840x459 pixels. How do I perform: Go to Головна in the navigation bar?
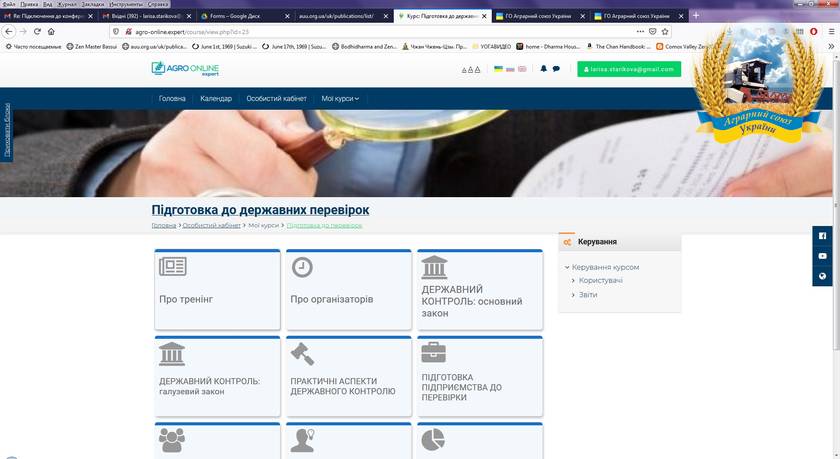click(x=172, y=99)
